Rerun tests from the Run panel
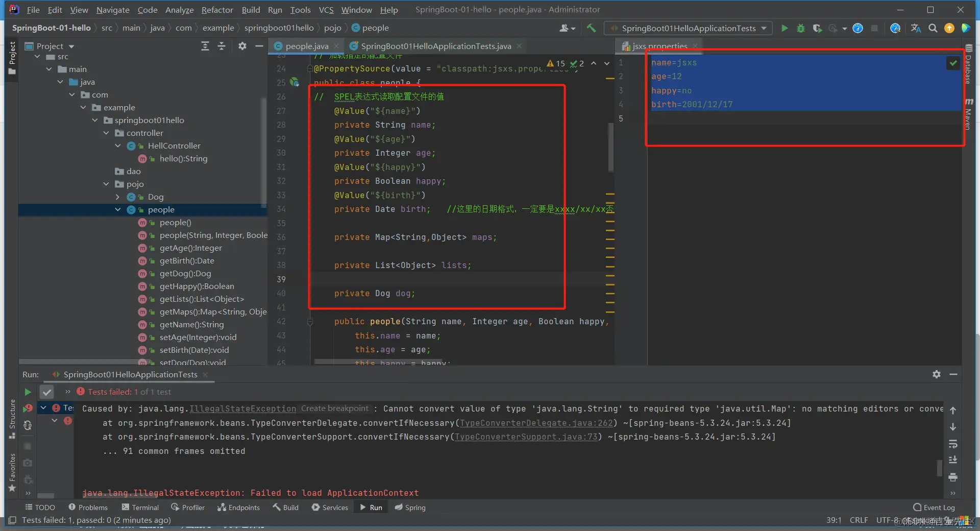Image resolution: width=980 pixels, height=531 pixels. (x=28, y=392)
